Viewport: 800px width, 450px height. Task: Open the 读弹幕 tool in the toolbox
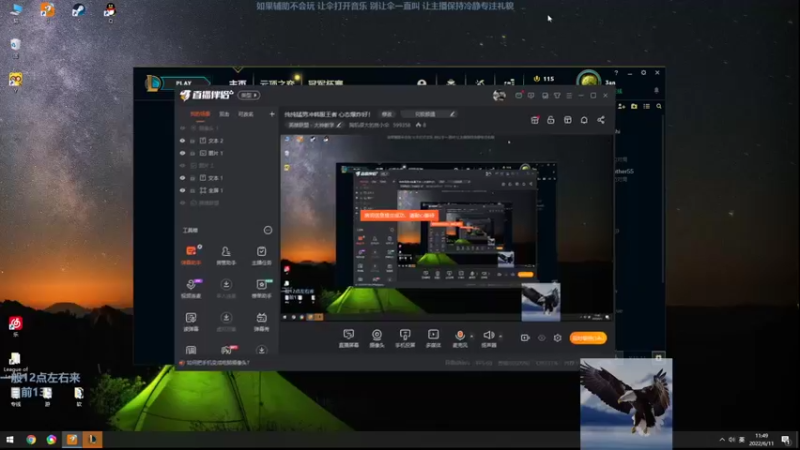pyautogui.click(x=191, y=321)
